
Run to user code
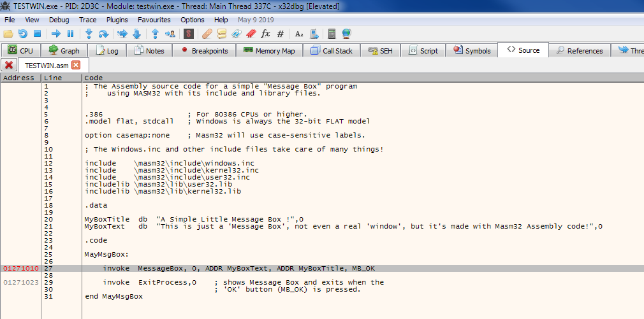click(170, 34)
